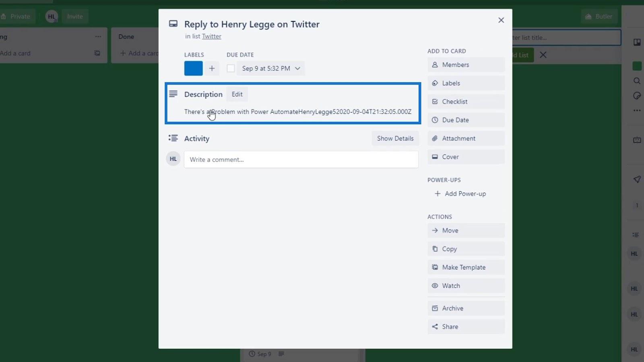Image resolution: width=644 pixels, height=362 pixels.
Task: Click Invite on the board header
Action: 75,16
